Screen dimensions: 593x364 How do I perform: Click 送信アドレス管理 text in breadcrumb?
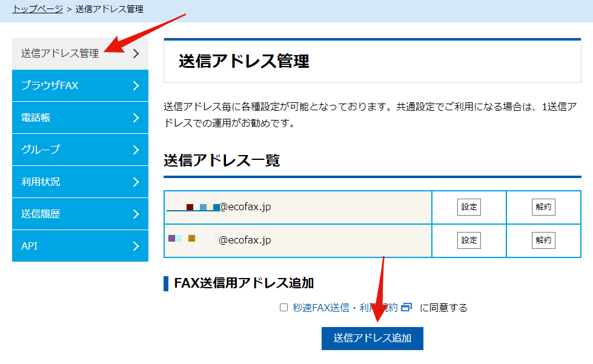pos(109,9)
